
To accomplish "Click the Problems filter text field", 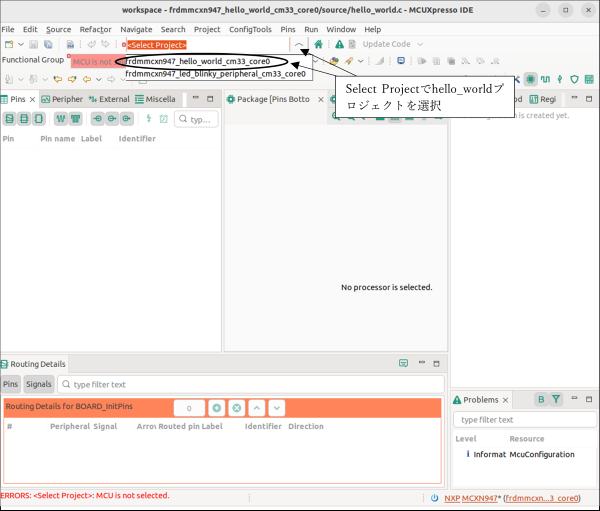I will pos(522,420).
